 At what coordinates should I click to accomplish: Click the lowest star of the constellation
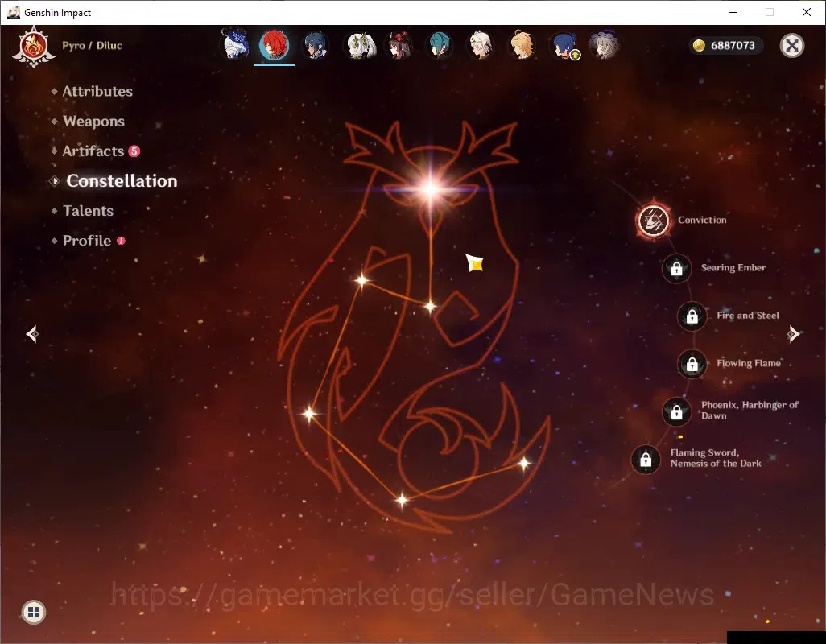click(x=402, y=500)
